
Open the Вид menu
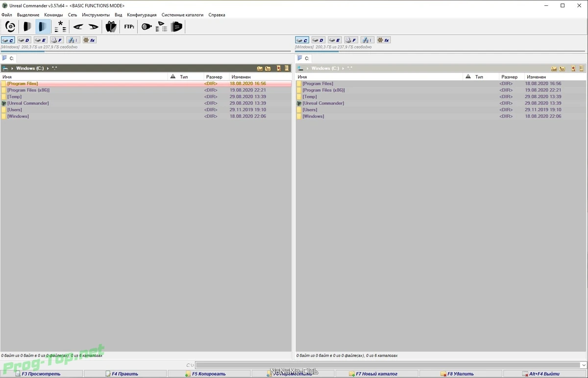tap(118, 15)
